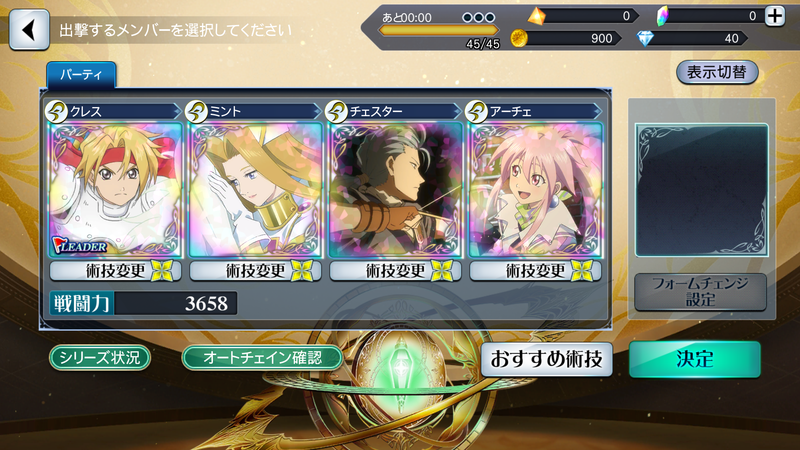Select the empty form change card slot

(702, 190)
